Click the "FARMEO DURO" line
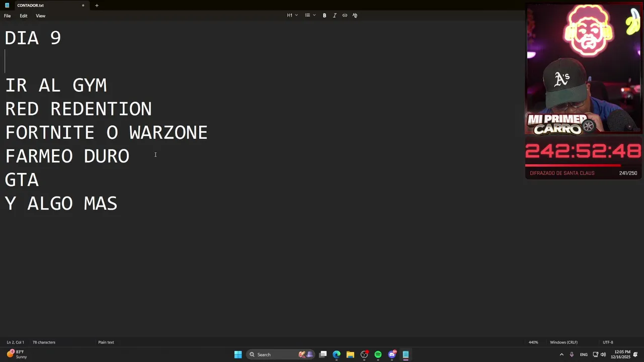The width and height of the screenshot is (644, 362). [x=67, y=156]
